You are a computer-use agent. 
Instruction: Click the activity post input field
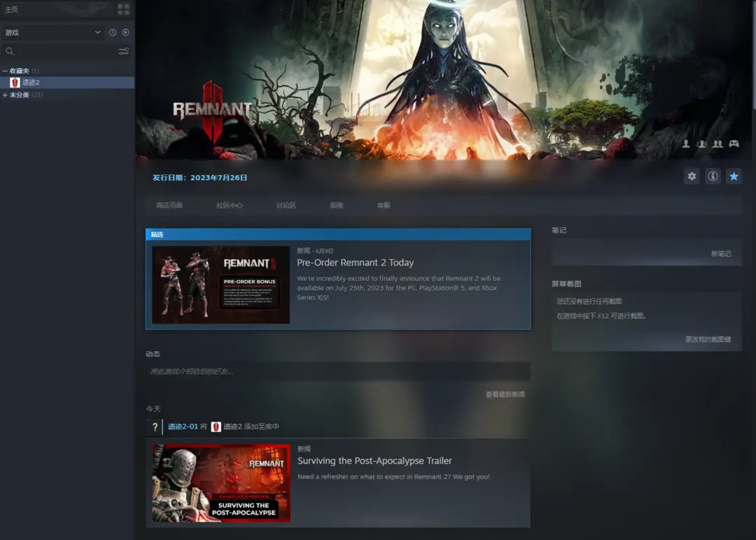(x=338, y=371)
